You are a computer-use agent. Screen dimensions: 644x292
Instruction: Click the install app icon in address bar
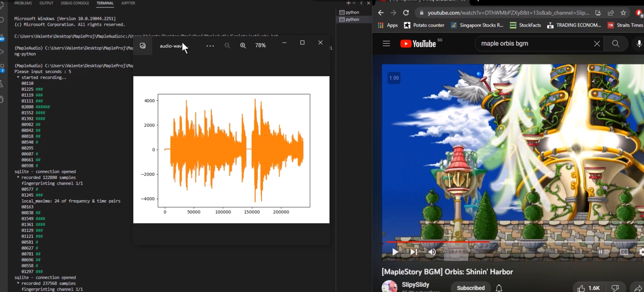(598, 13)
